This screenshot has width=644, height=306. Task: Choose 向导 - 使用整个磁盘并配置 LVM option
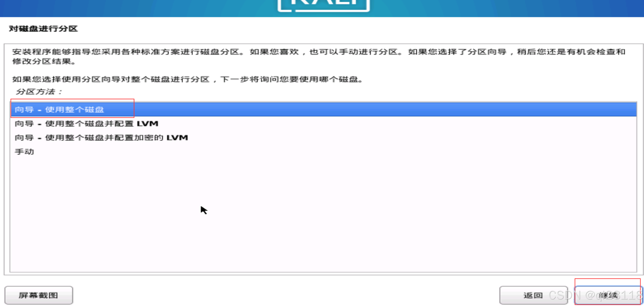[86, 124]
